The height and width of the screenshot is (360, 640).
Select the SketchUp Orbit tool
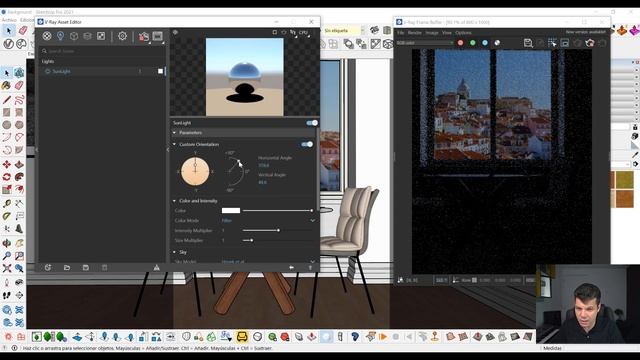click(x=7, y=243)
